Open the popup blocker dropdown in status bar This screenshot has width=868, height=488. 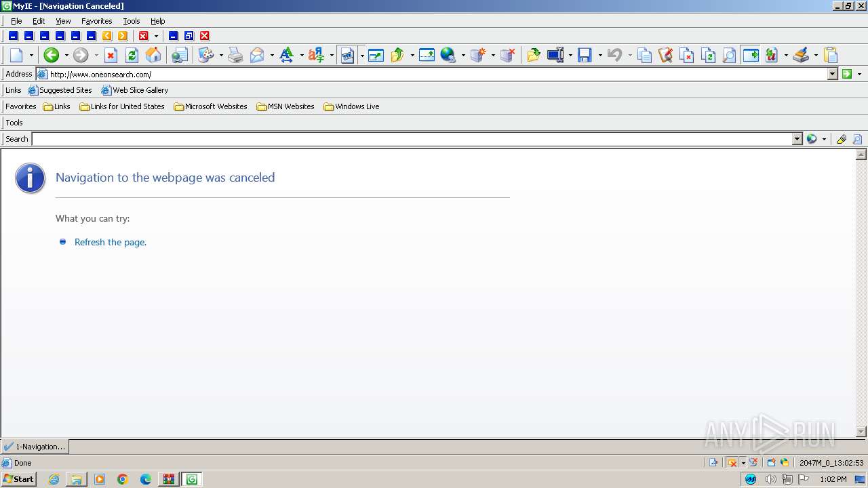click(743, 463)
